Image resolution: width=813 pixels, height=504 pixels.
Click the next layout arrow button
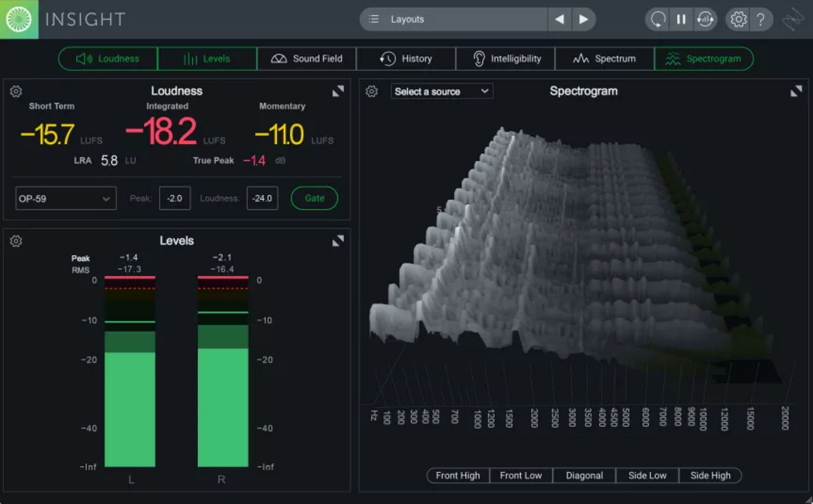583,19
